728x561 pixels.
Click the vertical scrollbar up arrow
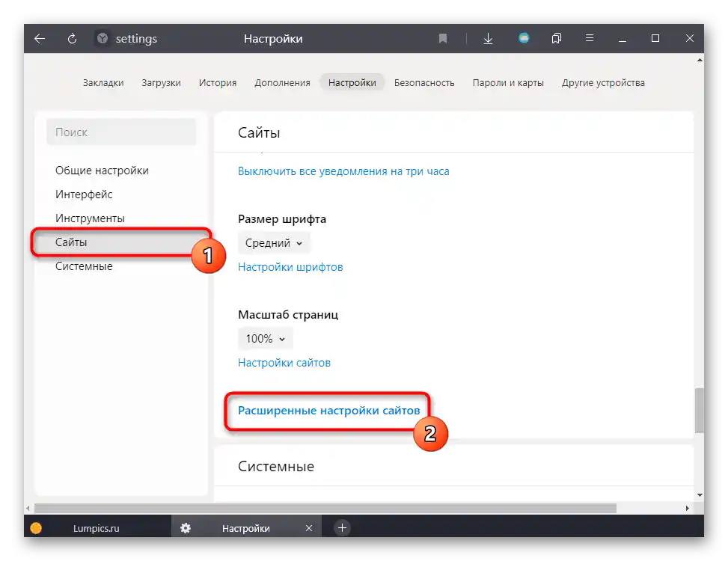[x=700, y=60]
